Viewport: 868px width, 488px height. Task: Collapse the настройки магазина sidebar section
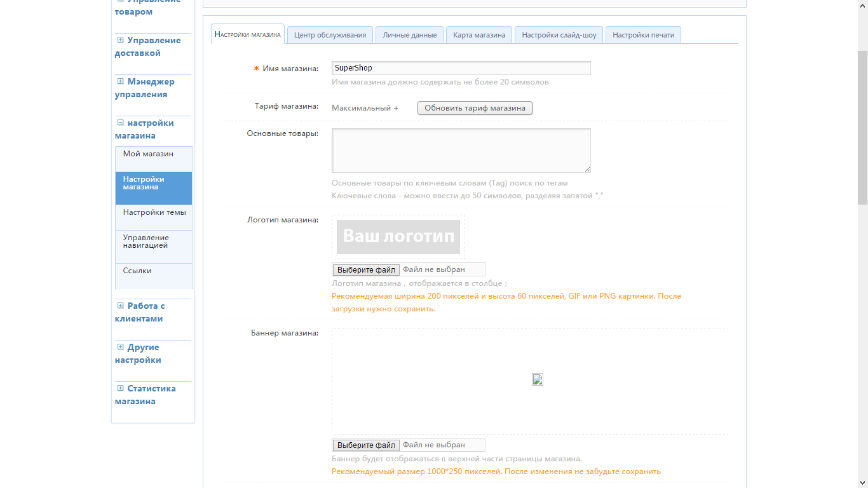point(120,123)
